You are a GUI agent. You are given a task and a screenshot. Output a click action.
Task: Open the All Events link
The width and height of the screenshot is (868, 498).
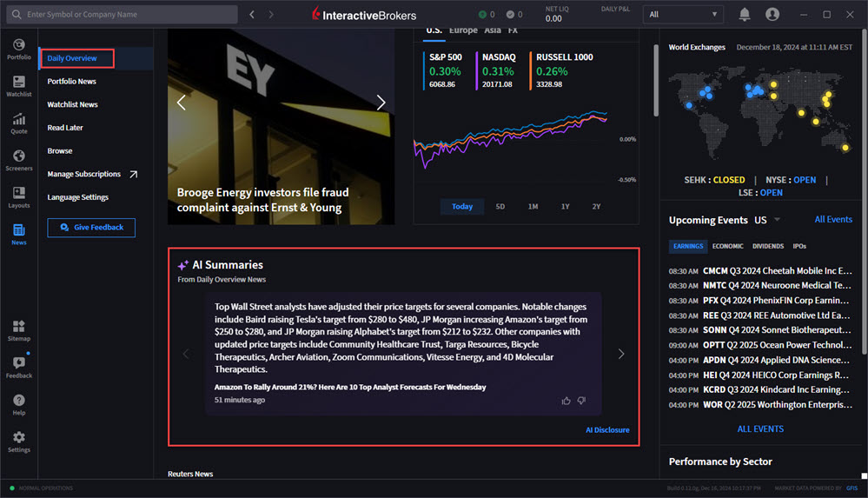(x=833, y=220)
